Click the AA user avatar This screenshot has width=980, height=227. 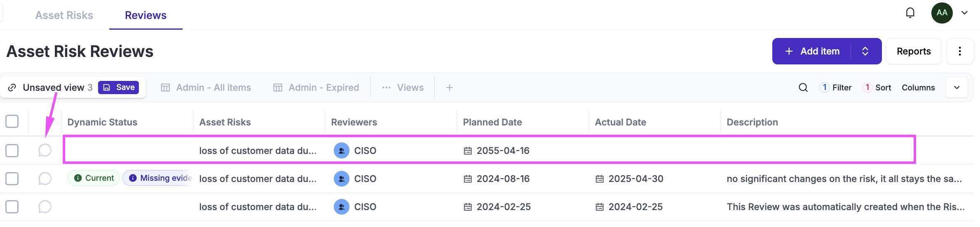point(942,13)
